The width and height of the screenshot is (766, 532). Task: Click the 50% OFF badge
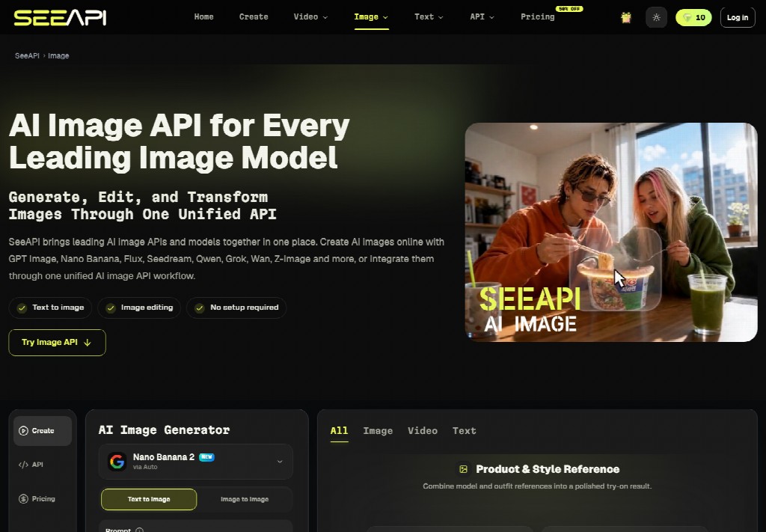click(569, 9)
